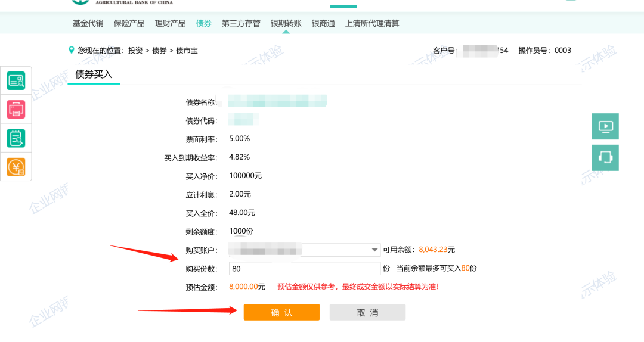Open the 基金代销 menu

[x=88, y=23]
